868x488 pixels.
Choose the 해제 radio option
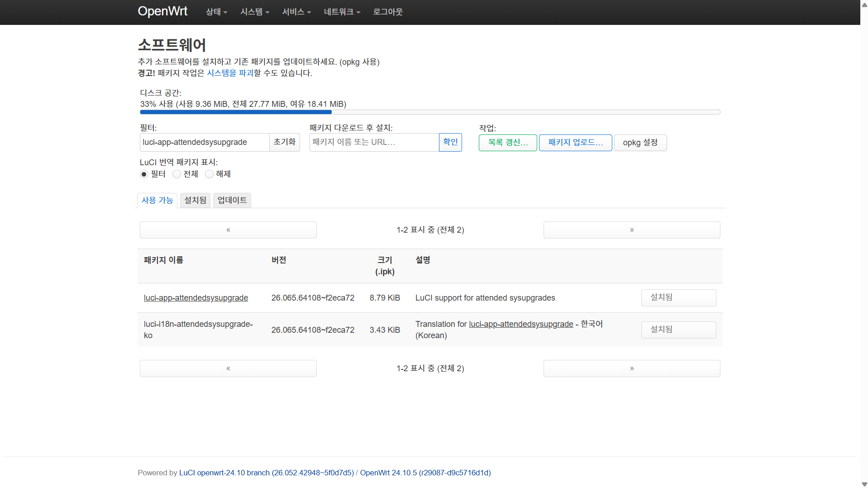[x=210, y=174]
